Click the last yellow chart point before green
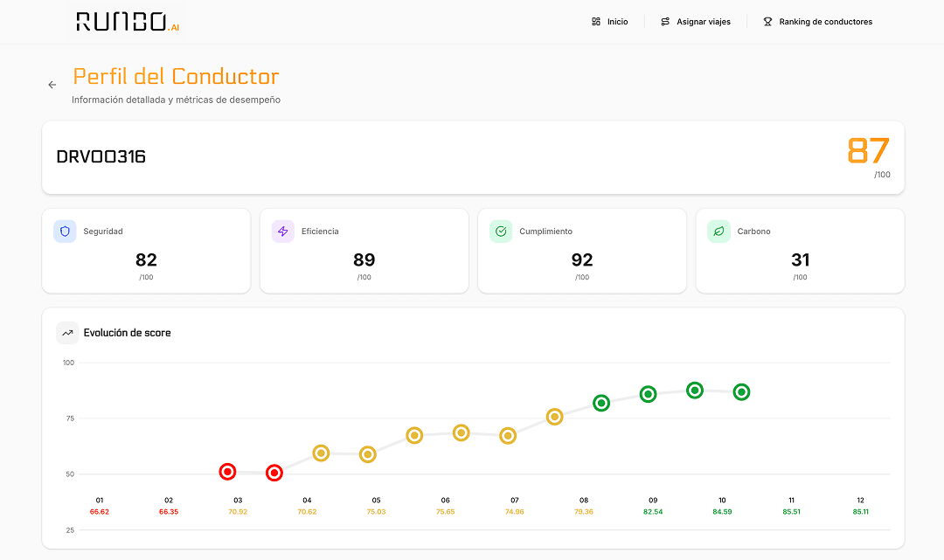Viewport: 944px width, 560px height. (x=554, y=417)
